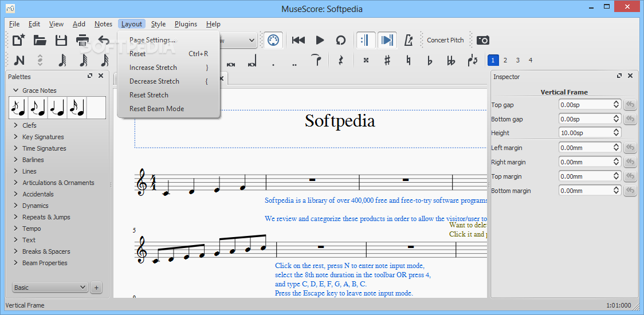Click the plus button beside the Basic dropdown
Viewport: 644px width, 315px height.
(96, 288)
